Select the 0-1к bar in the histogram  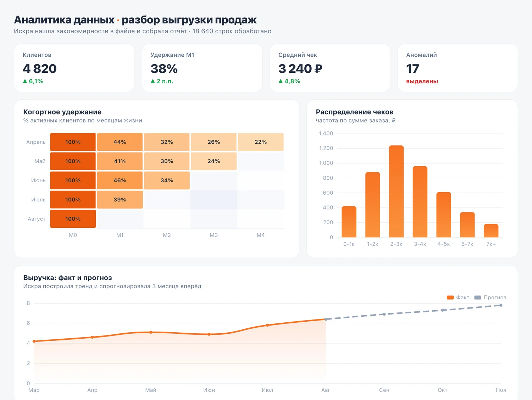349,222
